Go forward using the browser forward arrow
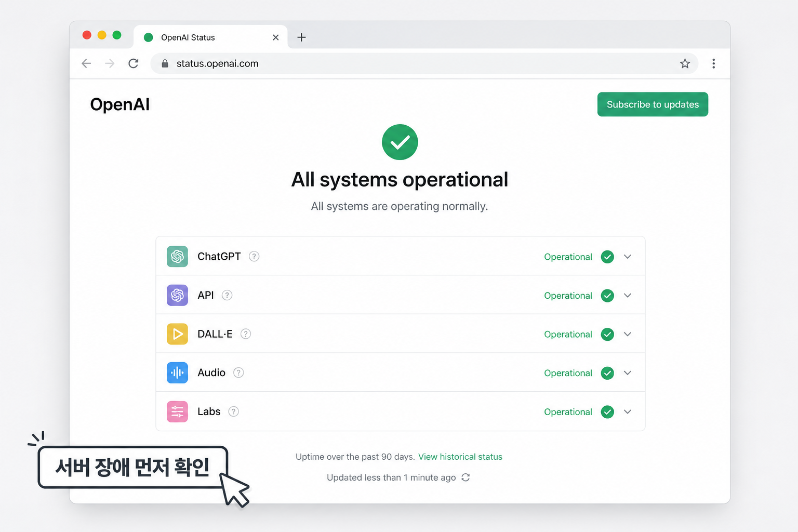Screen dimensions: 798x532 point(110,63)
